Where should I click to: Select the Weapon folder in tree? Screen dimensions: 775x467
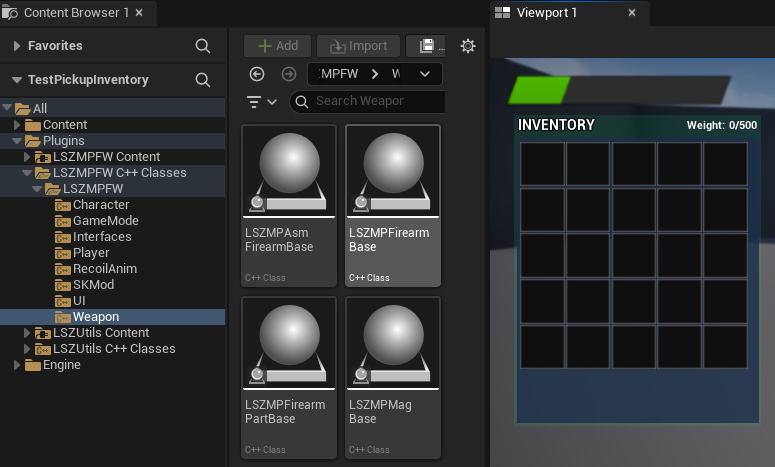113,317
